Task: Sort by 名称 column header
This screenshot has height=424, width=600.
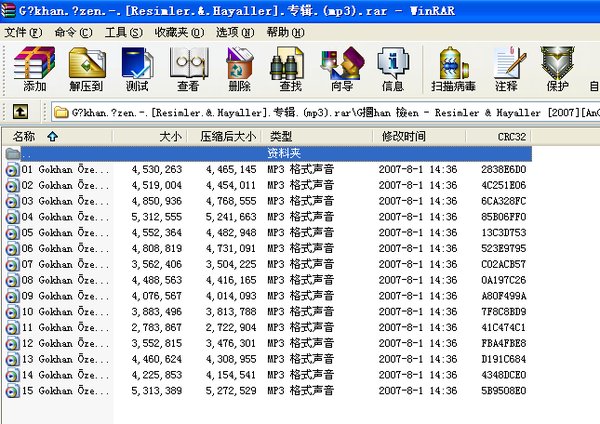Action: tap(57, 136)
